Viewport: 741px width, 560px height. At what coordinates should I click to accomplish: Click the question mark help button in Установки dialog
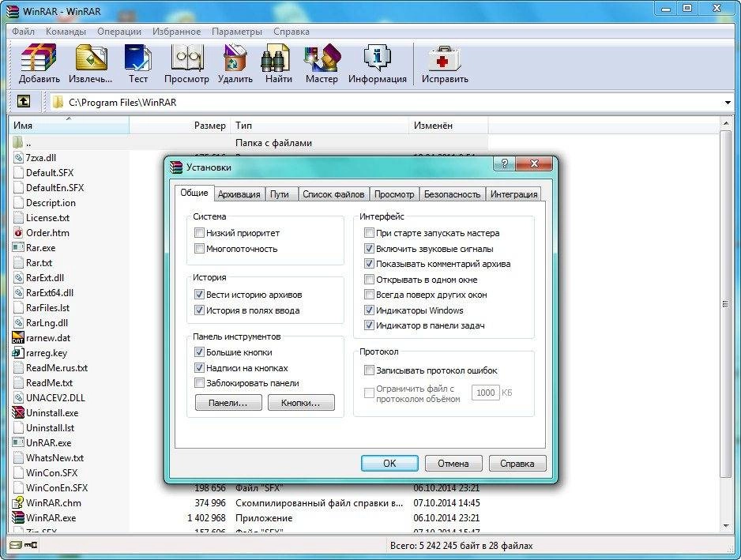(504, 163)
